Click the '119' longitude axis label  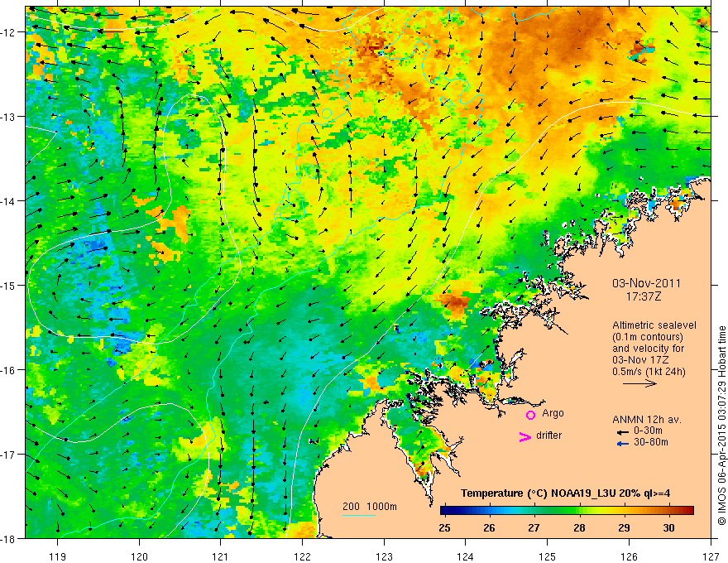pos(58,556)
